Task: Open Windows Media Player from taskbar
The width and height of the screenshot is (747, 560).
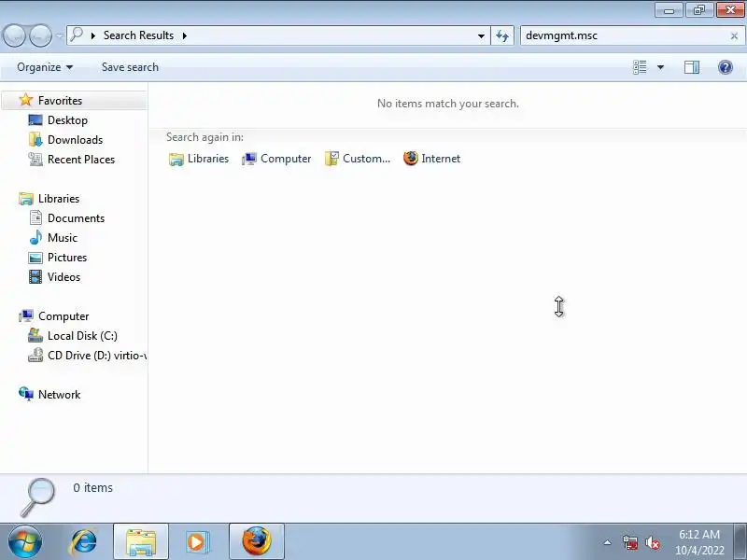Action: point(197,542)
